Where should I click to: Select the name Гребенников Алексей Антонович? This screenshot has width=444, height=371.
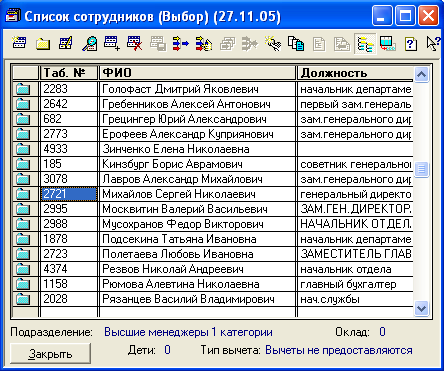coord(186,104)
